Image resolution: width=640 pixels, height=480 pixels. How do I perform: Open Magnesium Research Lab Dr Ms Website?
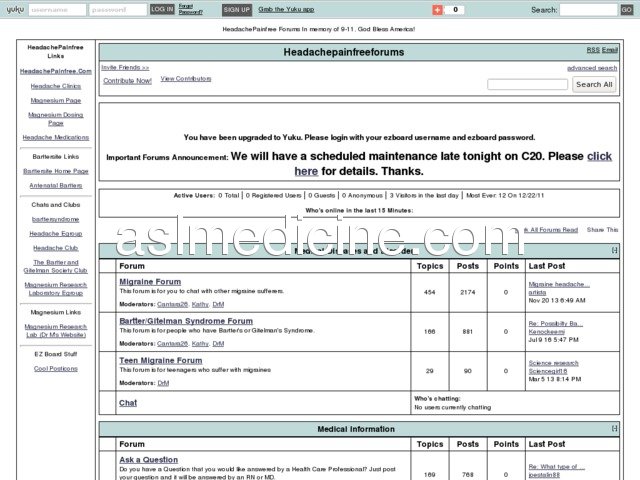(56, 331)
